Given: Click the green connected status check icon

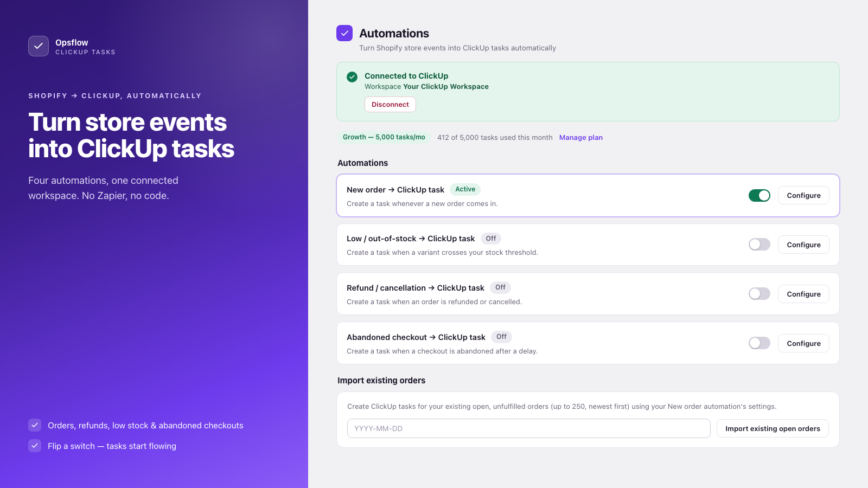Looking at the screenshot, I should [352, 77].
